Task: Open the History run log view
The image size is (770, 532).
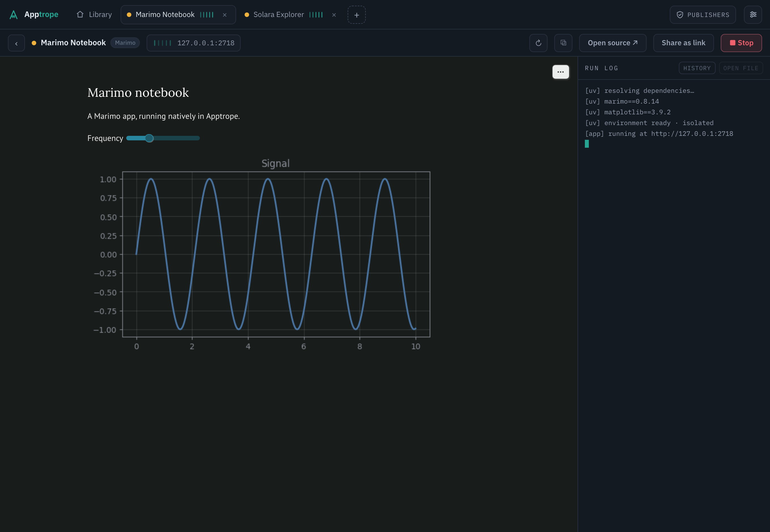Action: (x=697, y=68)
